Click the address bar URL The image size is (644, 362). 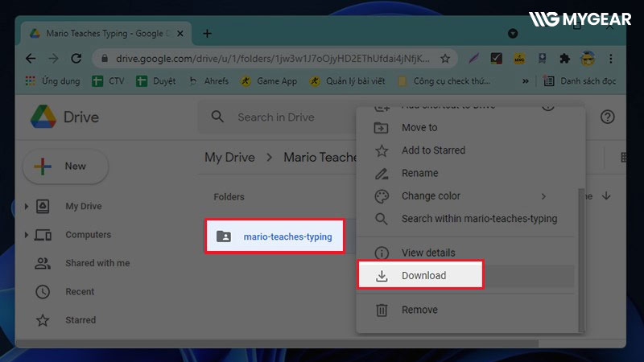click(273, 59)
